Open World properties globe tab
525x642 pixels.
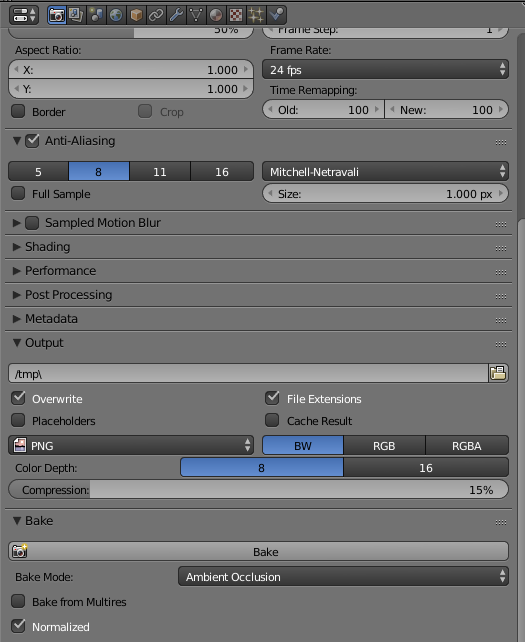point(116,15)
